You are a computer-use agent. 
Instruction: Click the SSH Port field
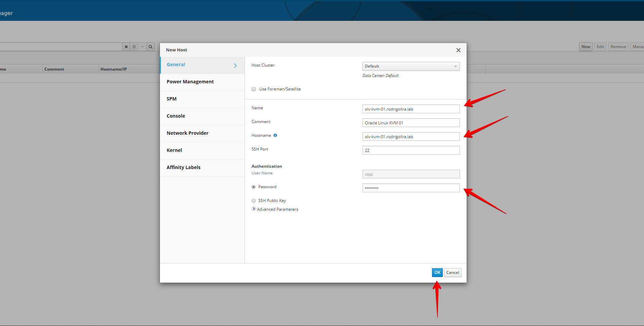(411, 150)
